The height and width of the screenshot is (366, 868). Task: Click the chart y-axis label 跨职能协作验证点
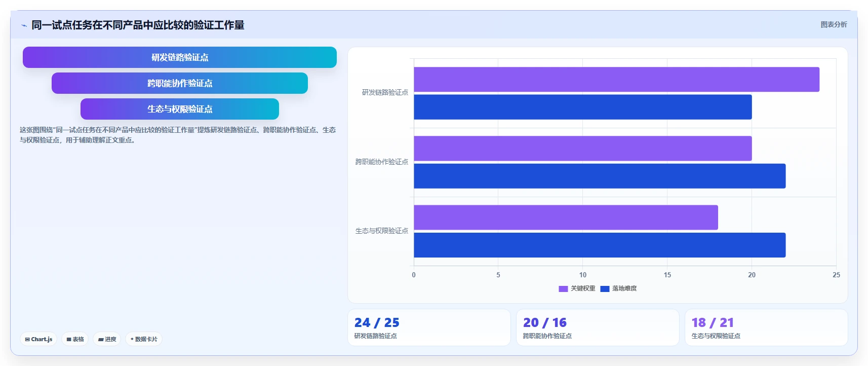tap(382, 162)
